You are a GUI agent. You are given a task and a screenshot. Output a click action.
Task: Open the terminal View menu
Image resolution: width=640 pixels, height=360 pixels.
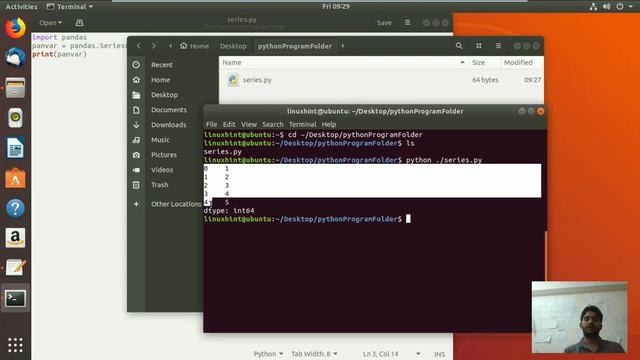pos(249,124)
